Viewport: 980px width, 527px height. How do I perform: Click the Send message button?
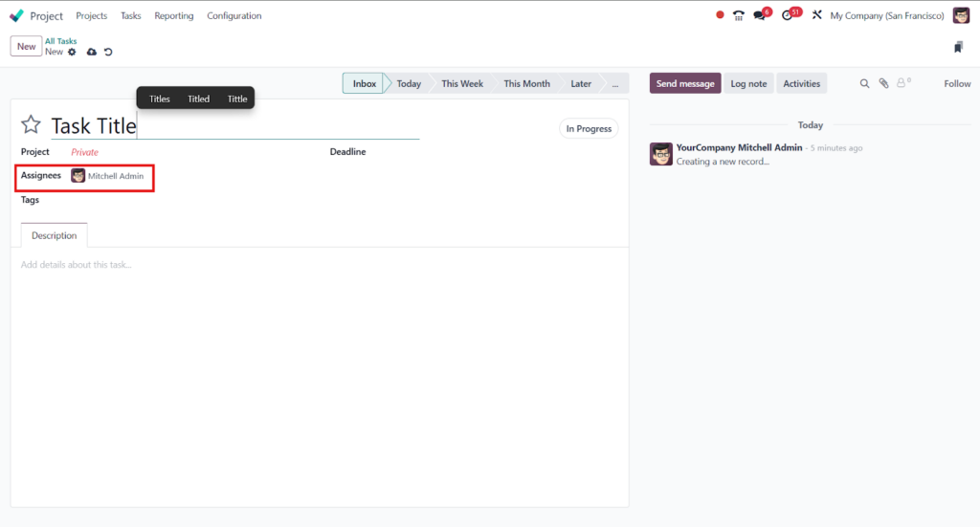(x=685, y=83)
